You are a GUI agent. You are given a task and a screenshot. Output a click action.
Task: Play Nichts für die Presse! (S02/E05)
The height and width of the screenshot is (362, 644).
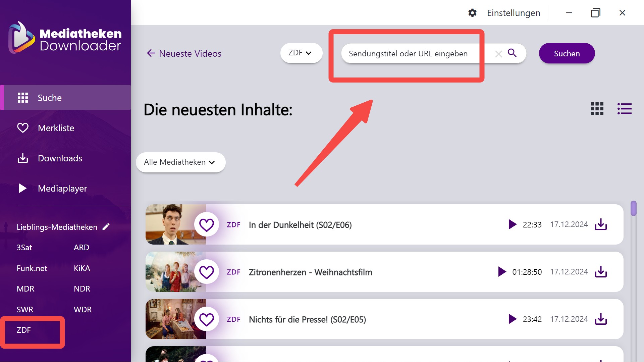[512, 319]
